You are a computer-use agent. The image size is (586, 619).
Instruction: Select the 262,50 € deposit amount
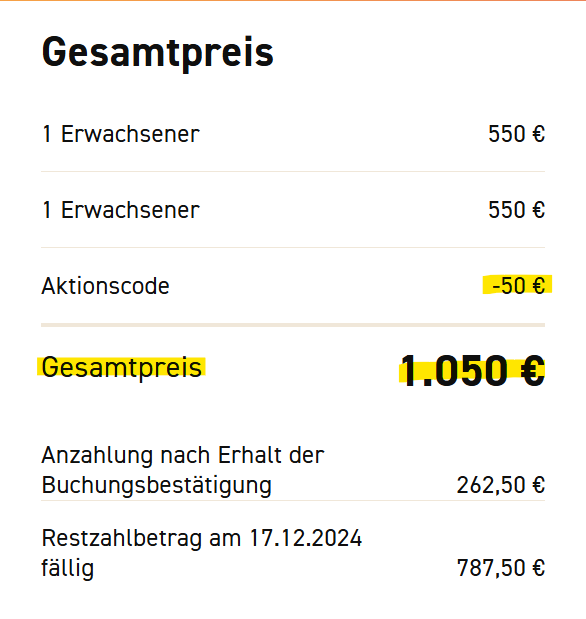click(x=501, y=485)
